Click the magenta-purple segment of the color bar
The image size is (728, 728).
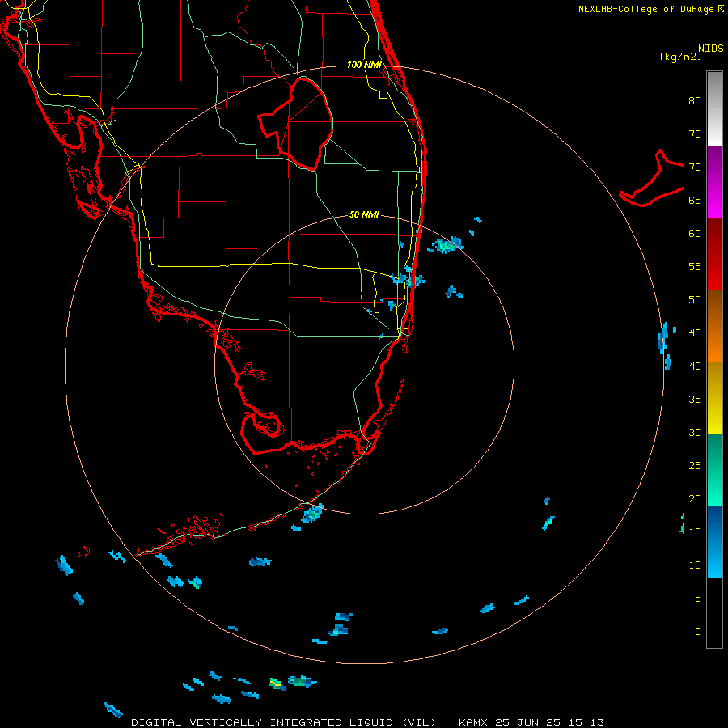[x=714, y=181]
